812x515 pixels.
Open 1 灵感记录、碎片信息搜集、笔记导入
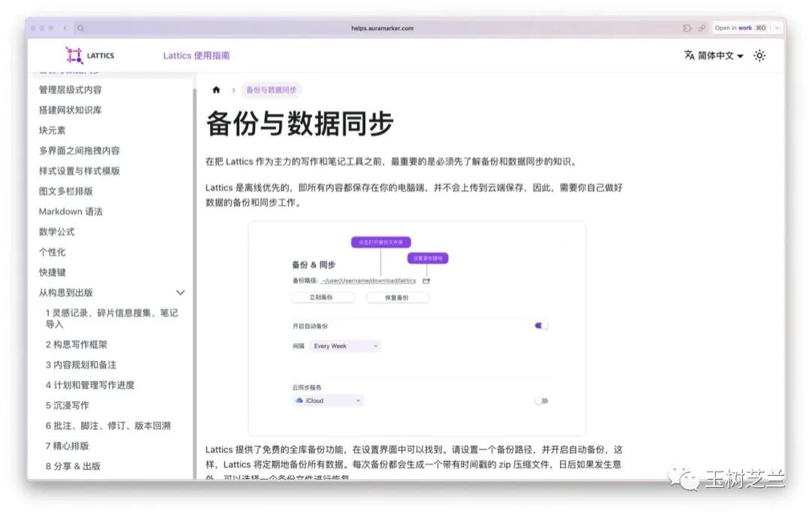(112, 318)
